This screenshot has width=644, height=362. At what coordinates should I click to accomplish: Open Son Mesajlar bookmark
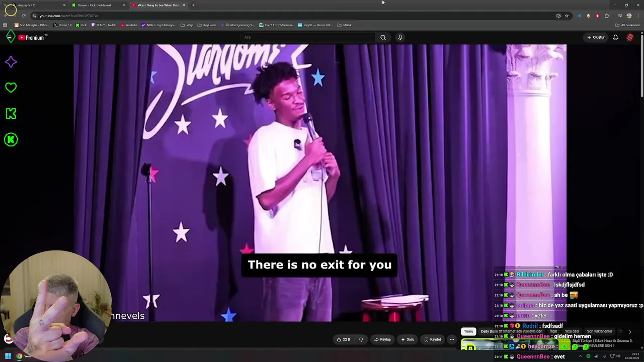[32, 25]
